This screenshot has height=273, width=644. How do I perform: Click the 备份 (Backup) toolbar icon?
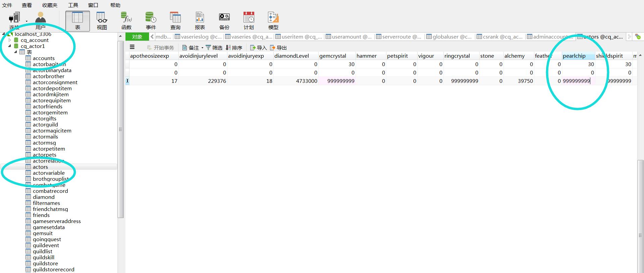tap(224, 20)
